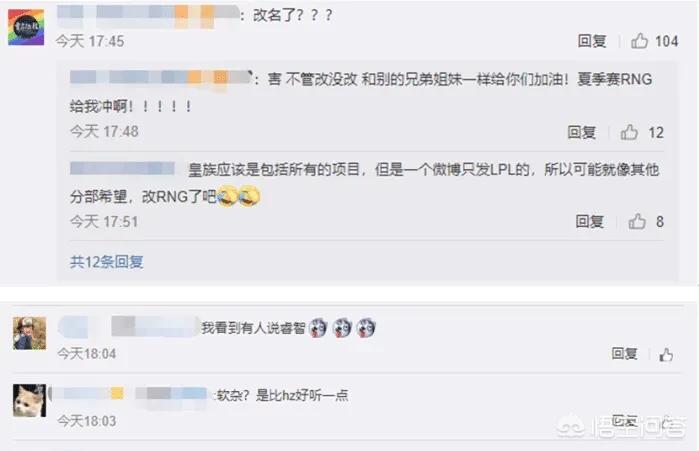Expand all 12 replies via 共12条回复
Image resolution: width=699 pixels, height=451 pixels.
pyautogui.click(x=107, y=262)
